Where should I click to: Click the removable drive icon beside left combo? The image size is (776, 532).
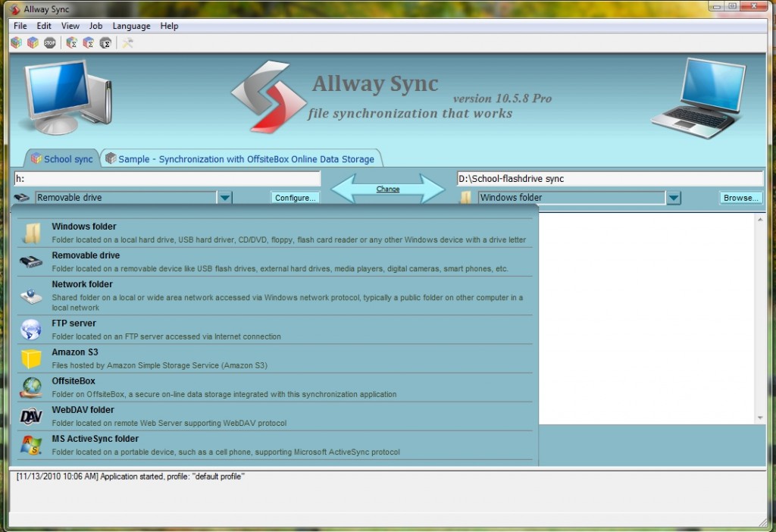pos(22,198)
